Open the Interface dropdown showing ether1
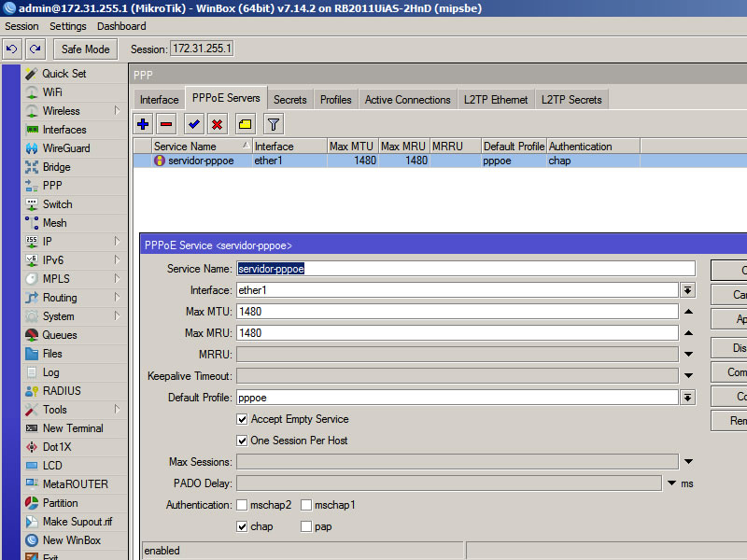The width and height of the screenshot is (747, 560). click(687, 290)
